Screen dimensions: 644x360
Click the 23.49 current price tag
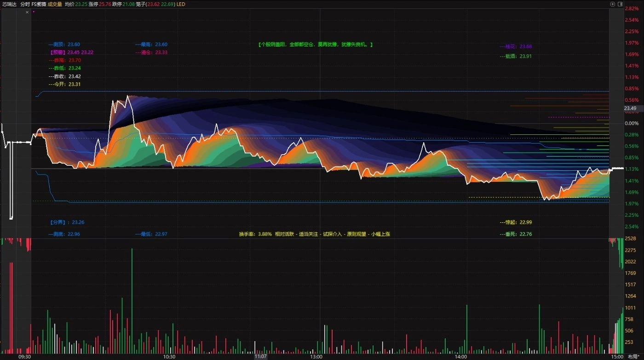pos(630,109)
